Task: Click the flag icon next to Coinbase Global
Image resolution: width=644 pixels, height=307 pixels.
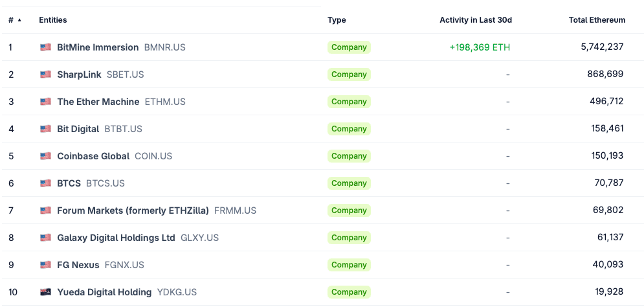Action: [45, 156]
